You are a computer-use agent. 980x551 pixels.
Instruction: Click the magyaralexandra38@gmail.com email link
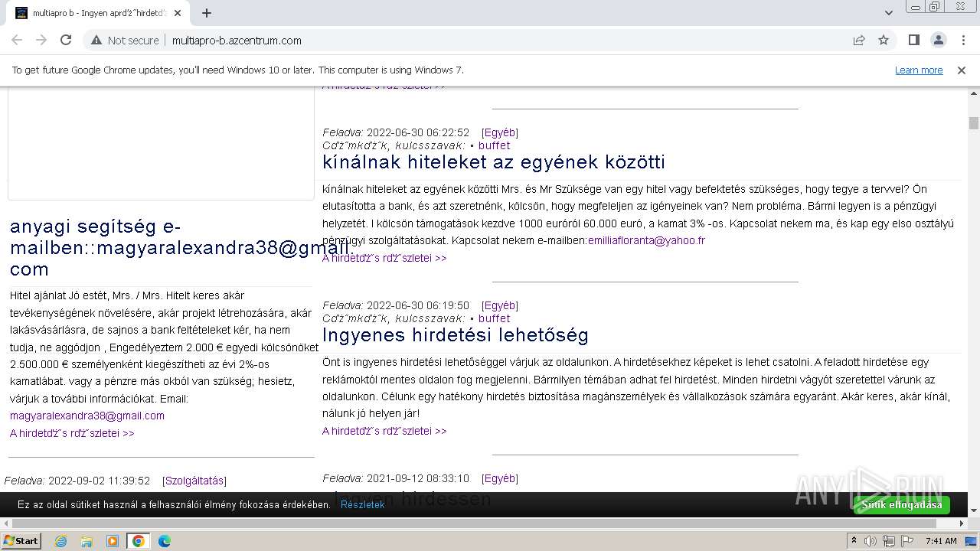pyautogui.click(x=87, y=416)
